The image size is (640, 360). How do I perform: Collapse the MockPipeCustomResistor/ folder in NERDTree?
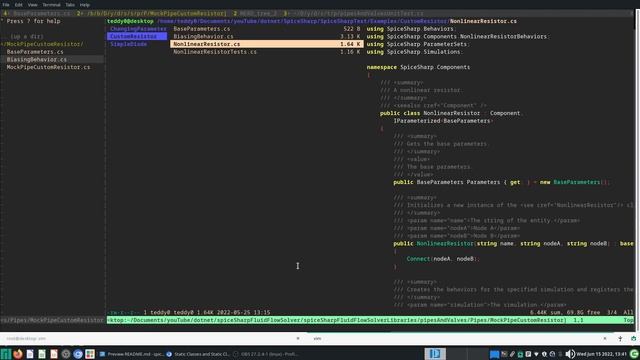(x=42, y=44)
